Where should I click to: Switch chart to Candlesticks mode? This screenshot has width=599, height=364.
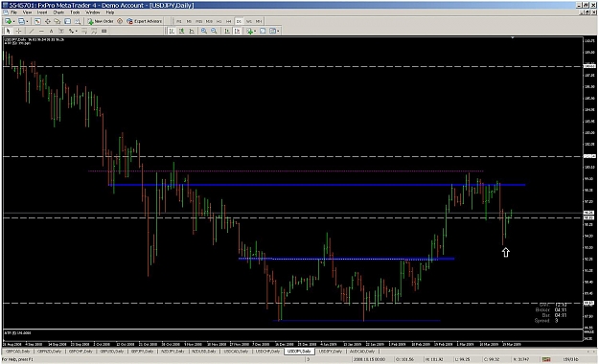(x=182, y=31)
